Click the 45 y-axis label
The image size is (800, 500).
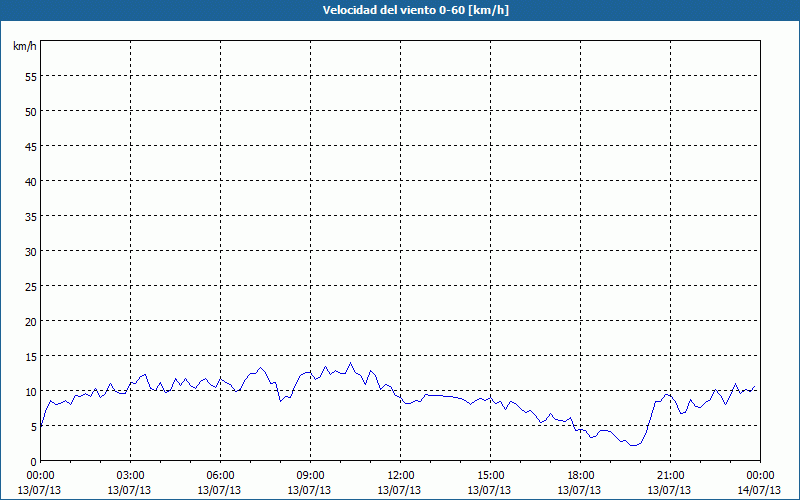(x=31, y=146)
